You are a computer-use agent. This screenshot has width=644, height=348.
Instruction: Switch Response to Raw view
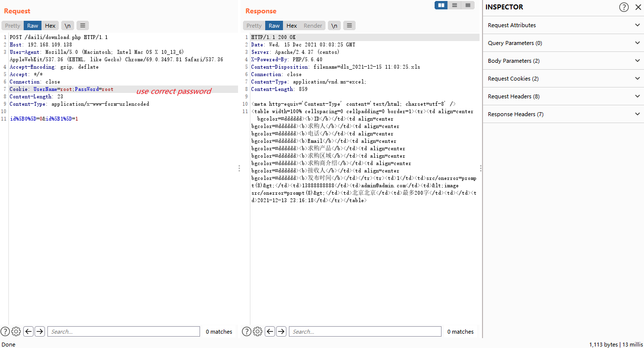[274, 26]
